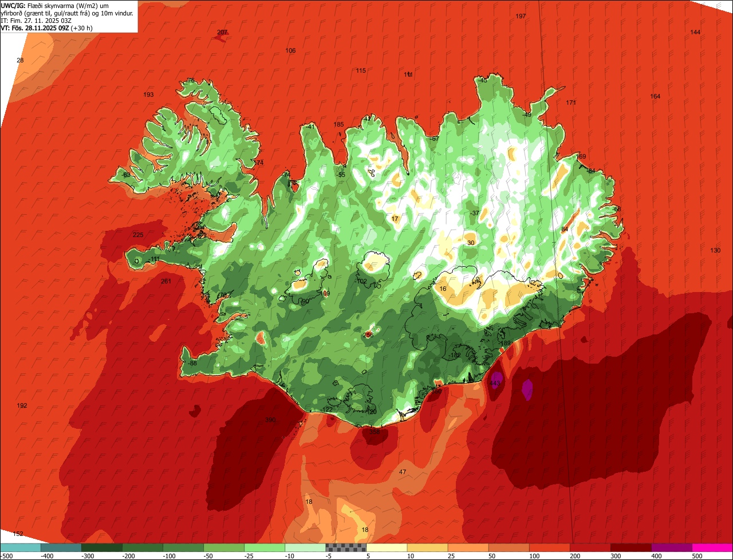Click the legend label 500
Screen dimensions: 733x560
[696, 556]
